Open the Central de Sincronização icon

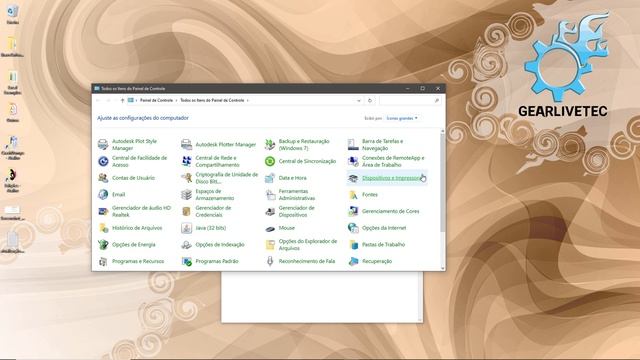270,161
